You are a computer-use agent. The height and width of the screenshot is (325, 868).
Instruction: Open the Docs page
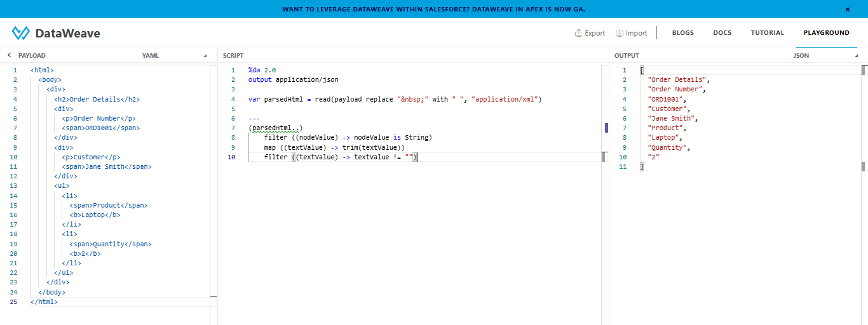point(722,33)
